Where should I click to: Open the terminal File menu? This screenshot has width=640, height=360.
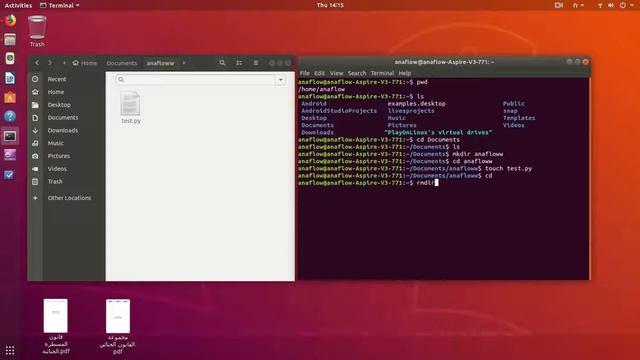click(x=304, y=73)
